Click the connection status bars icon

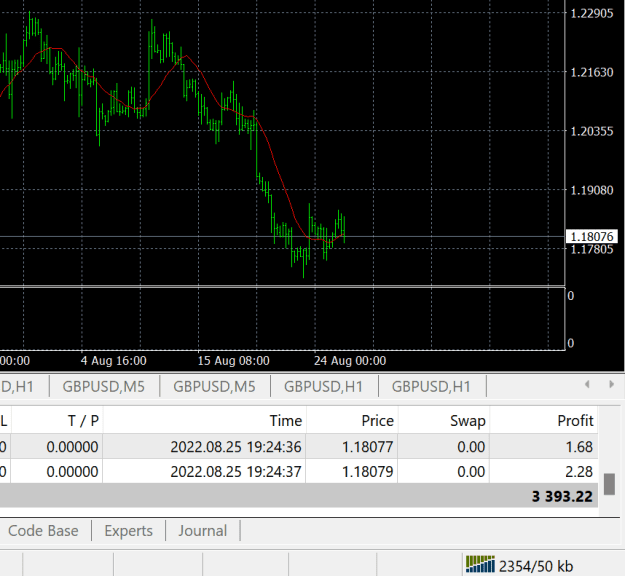[x=480, y=564]
